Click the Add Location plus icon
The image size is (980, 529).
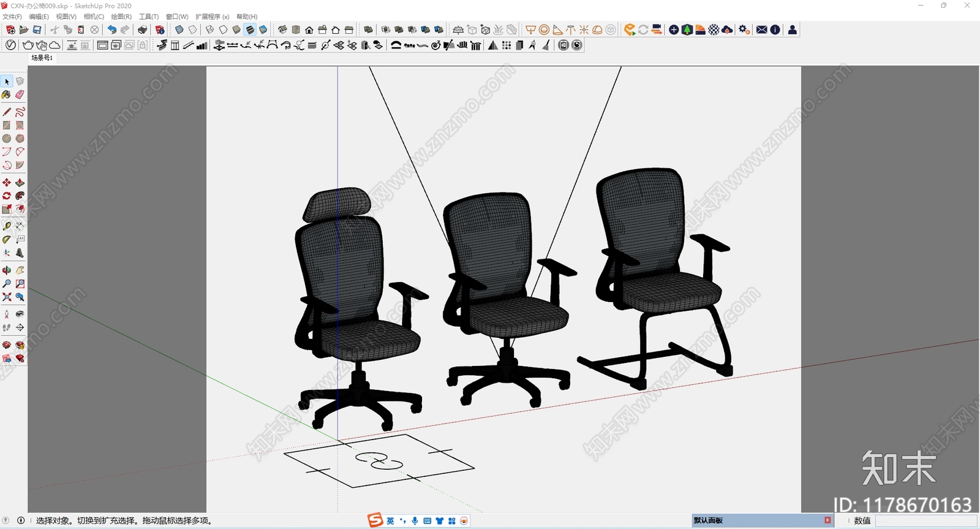(x=674, y=29)
